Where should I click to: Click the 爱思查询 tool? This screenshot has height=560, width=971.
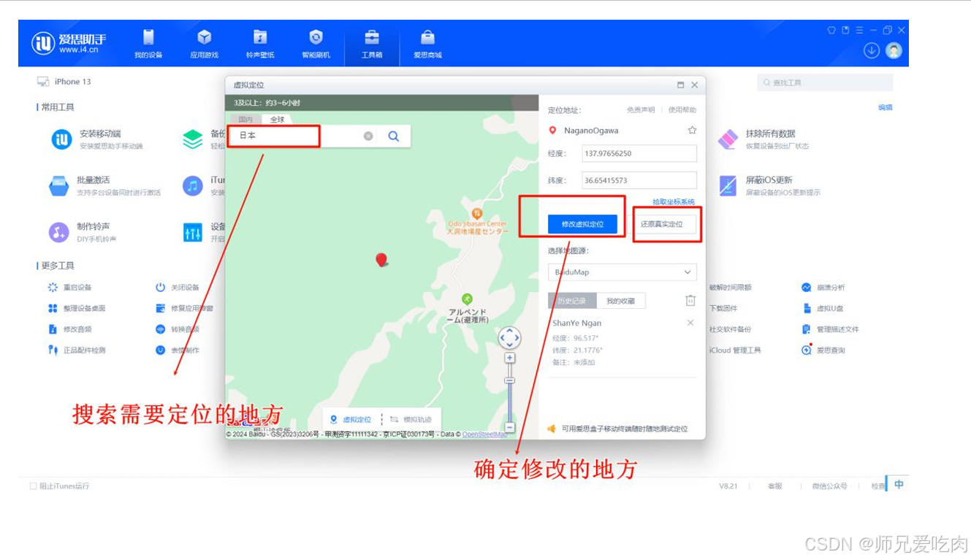point(823,350)
